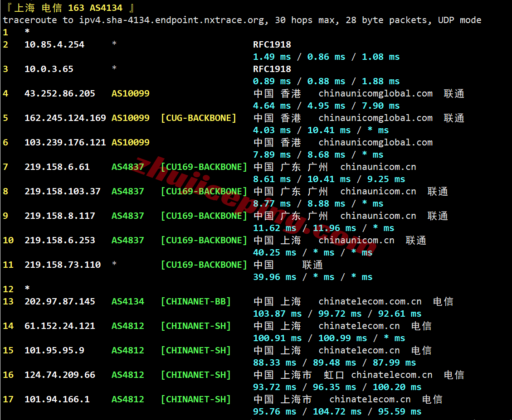Select latency value 40.25 ms
Image resolution: width=512 pixels, height=420 pixels.
275,252
